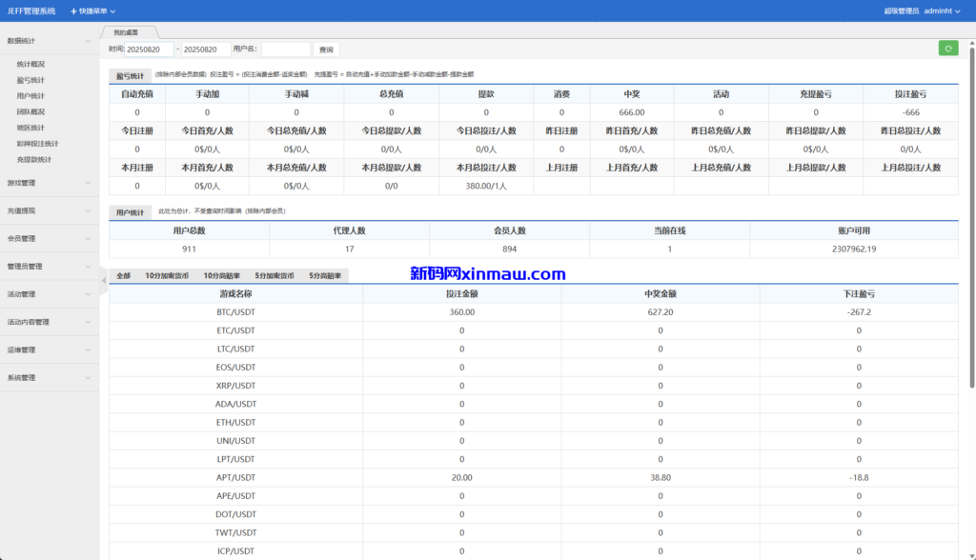Screen dimensions: 976x560
Task: Open the adminht account dropdown
Action: pyautogui.click(x=939, y=11)
